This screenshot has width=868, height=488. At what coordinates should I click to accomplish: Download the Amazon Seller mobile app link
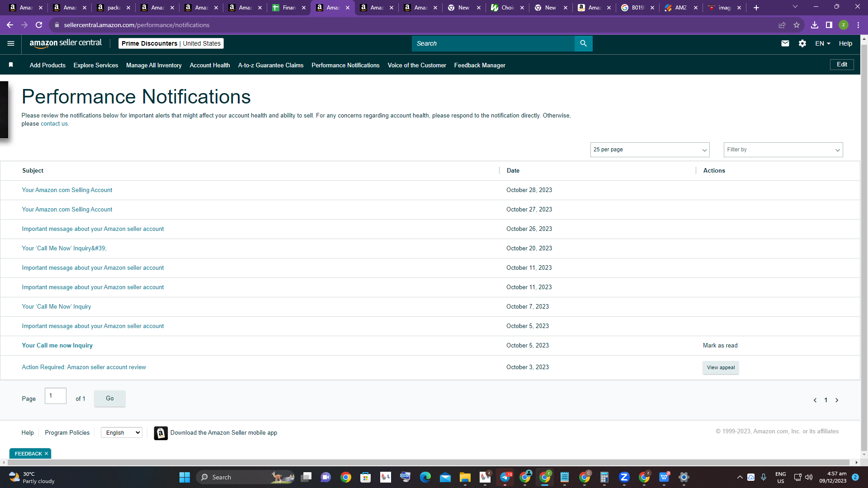click(224, 433)
